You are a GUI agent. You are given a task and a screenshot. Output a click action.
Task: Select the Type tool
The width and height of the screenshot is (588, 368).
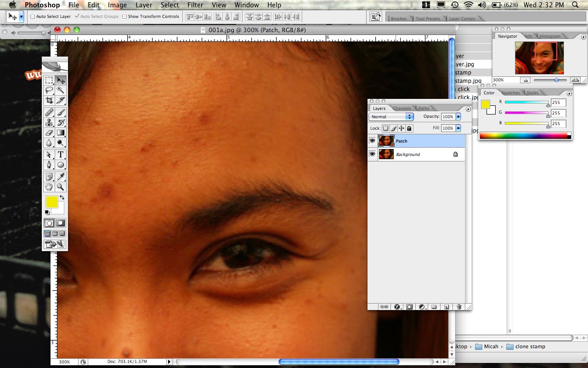pyautogui.click(x=60, y=155)
